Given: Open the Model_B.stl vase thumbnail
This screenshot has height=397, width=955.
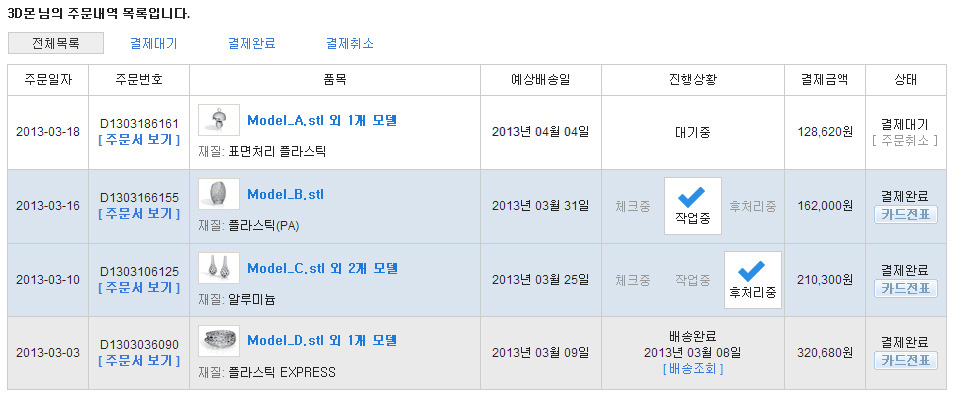Looking at the screenshot, I should tap(219, 194).
